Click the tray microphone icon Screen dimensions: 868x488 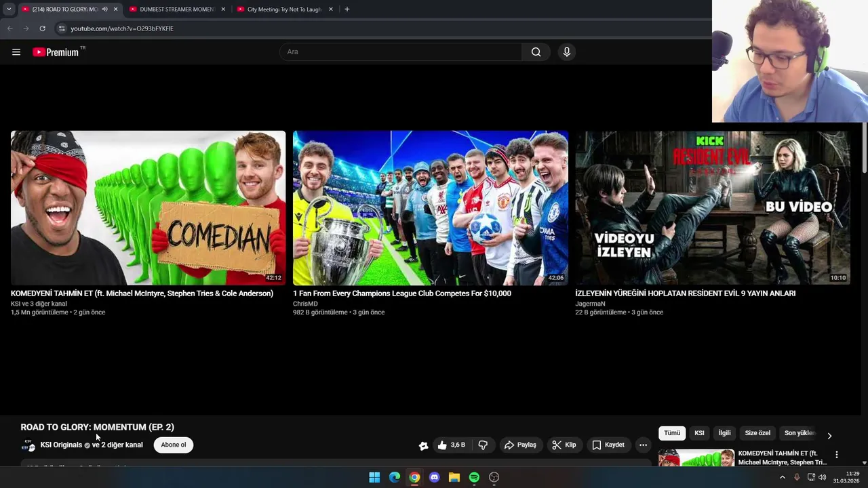click(797, 477)
